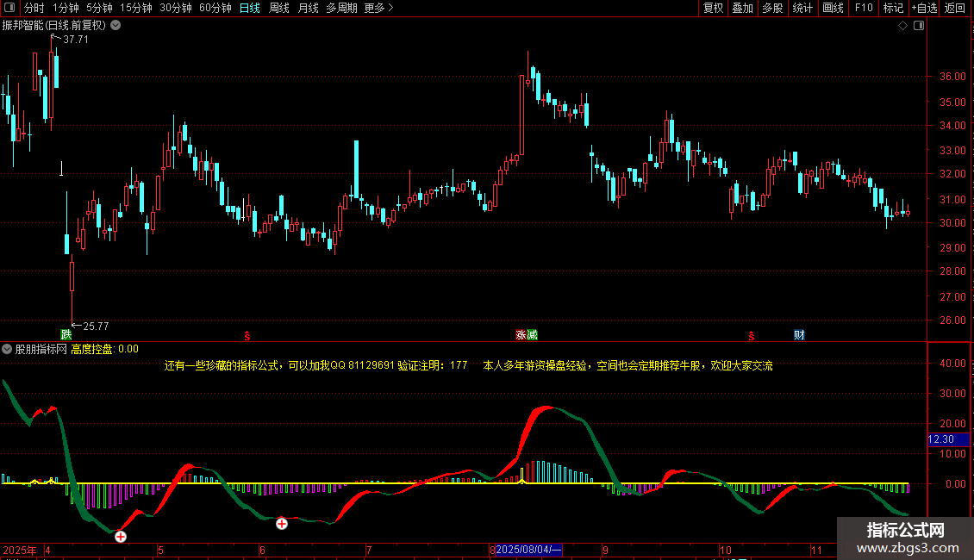Viewport: 974px width, 560px height.
Task: Click the 12.30 value on indicator axis
Action: click(941, 439)
